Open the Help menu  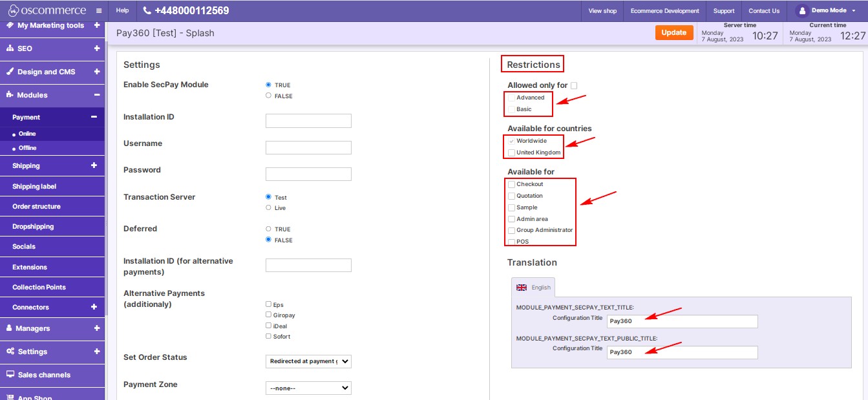(x=122, y=11)
